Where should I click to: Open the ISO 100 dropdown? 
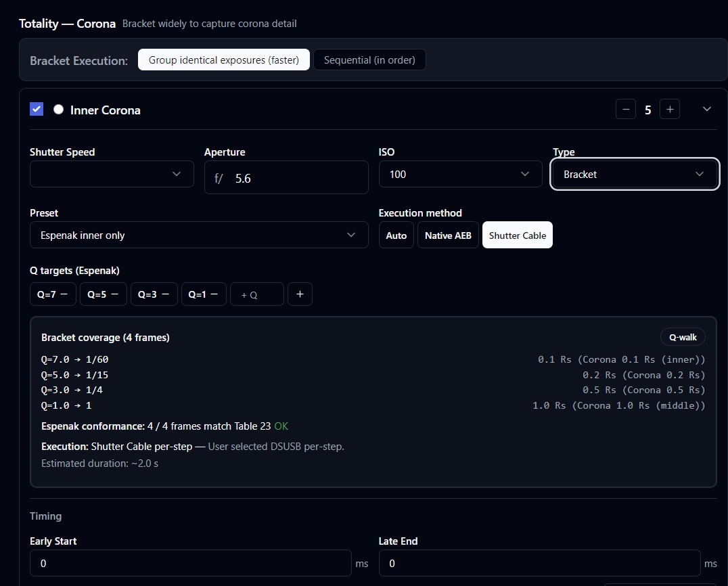coord(461,174)
